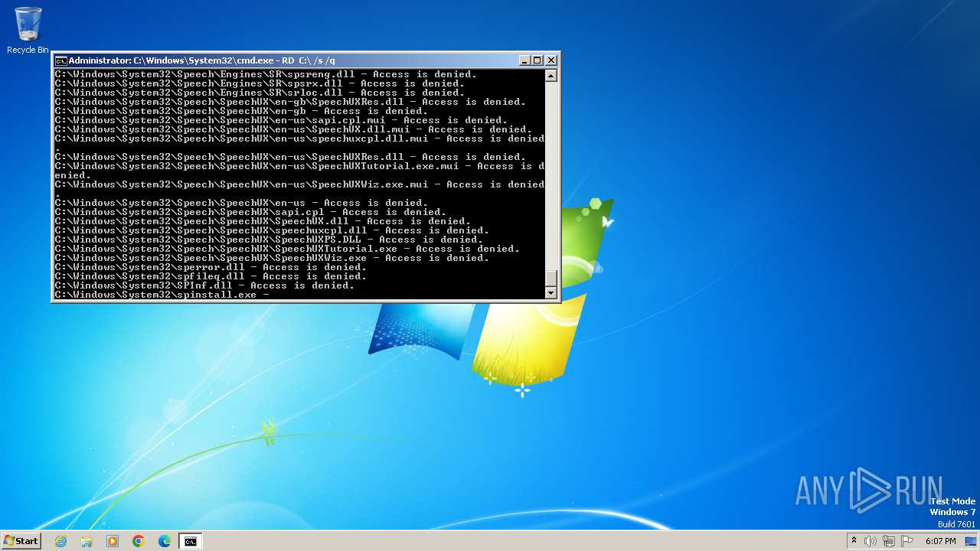Click the cmd scrollbar up arrow
The width and height of the screenshot is (980, 551).
point(550,75)
